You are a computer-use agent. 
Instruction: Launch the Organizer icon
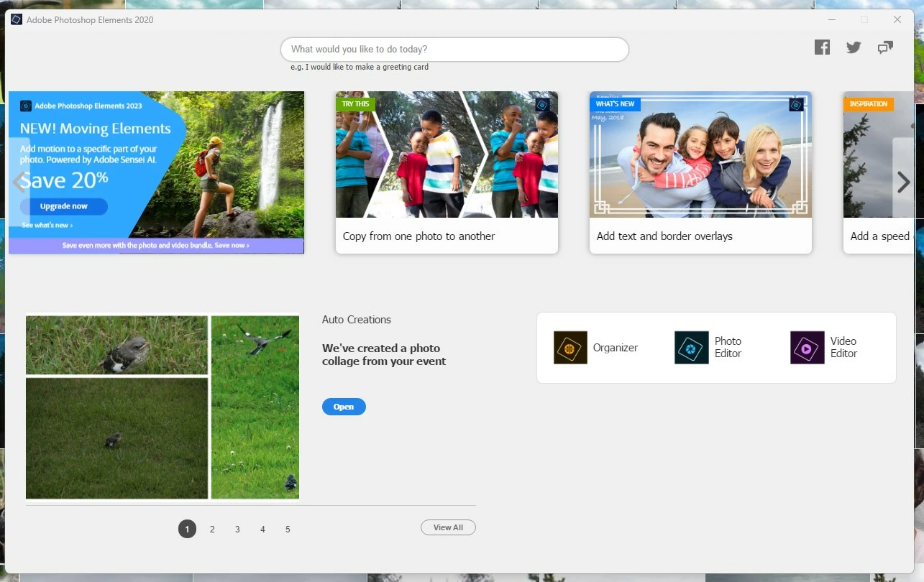pyautogui.click(x=570, y=348)
